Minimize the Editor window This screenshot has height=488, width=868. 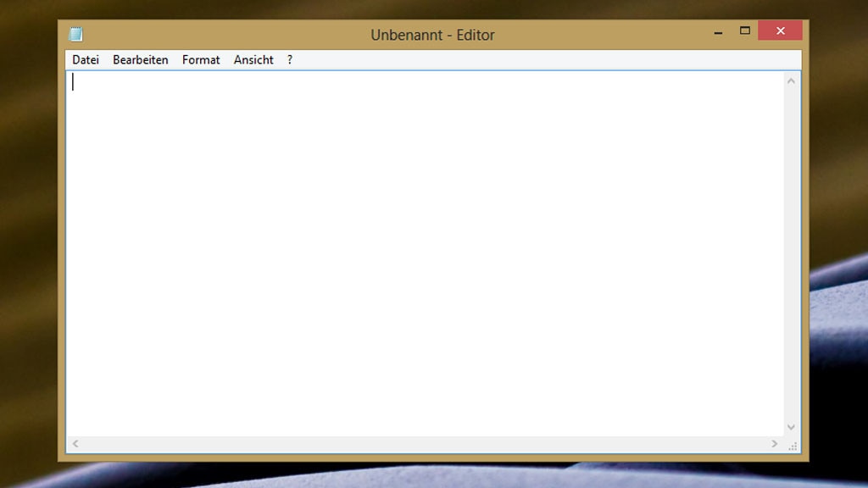coord(716,30)
